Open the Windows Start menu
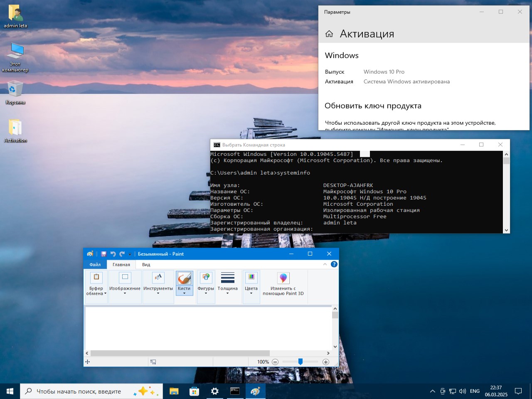The image size is (532, 399). (10, 391)
